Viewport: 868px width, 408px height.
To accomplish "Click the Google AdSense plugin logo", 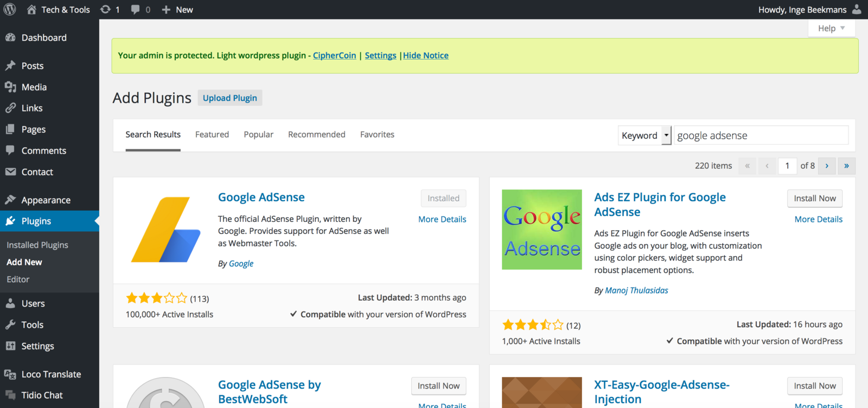I will click(165, 229).
